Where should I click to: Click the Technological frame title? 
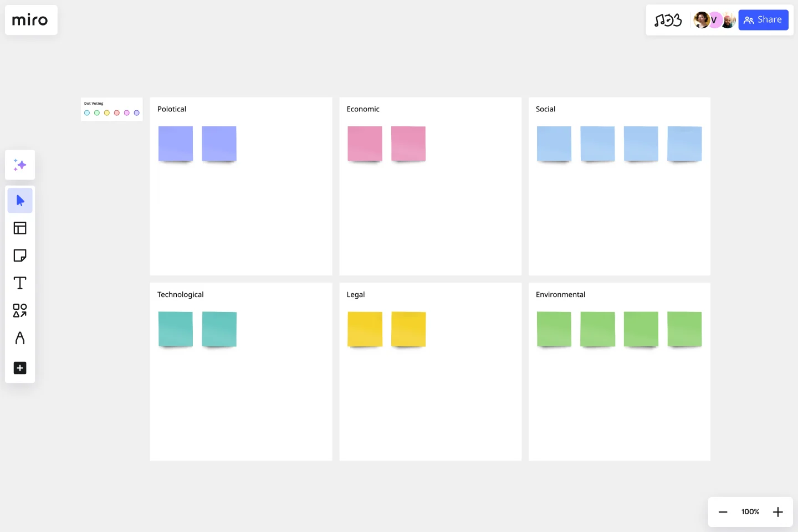(x=180, y=295)
